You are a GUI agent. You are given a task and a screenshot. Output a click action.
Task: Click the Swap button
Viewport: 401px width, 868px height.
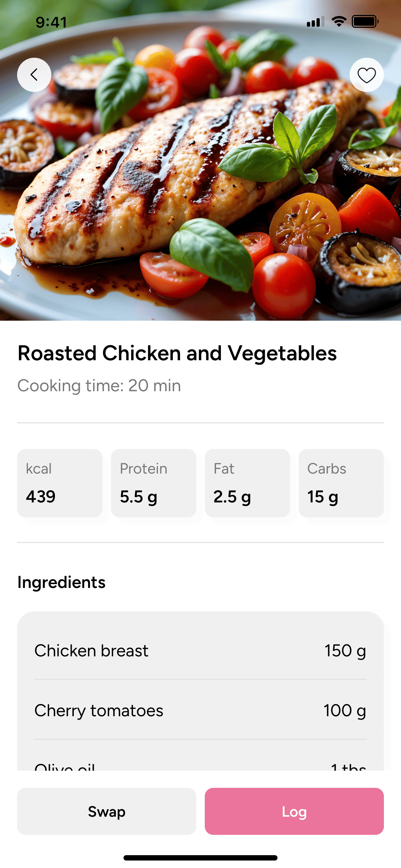point(107,811)
